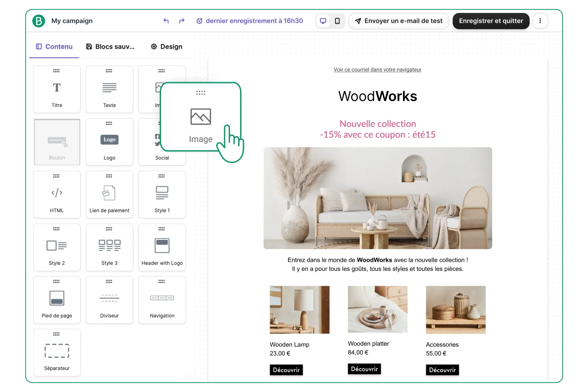Add the Lien de paiement block
Screen dimensions: 588x392
109,195
